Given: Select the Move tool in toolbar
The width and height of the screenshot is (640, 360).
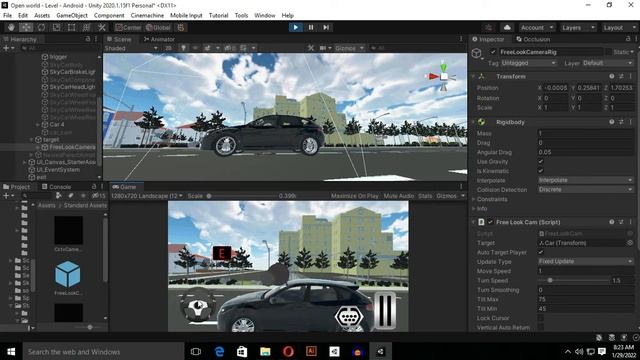Looking at the screenshot, I should click(26, 27).
